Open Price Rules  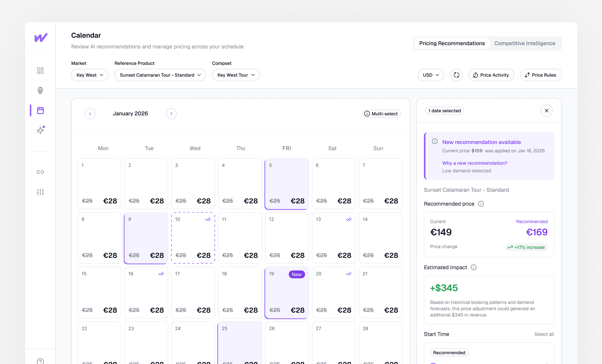[x=541, y=75]
